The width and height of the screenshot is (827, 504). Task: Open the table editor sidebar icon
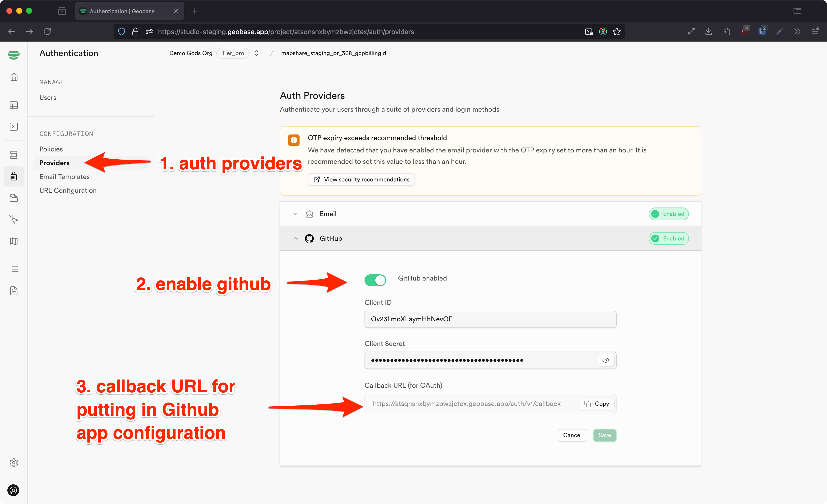point(14,105)
